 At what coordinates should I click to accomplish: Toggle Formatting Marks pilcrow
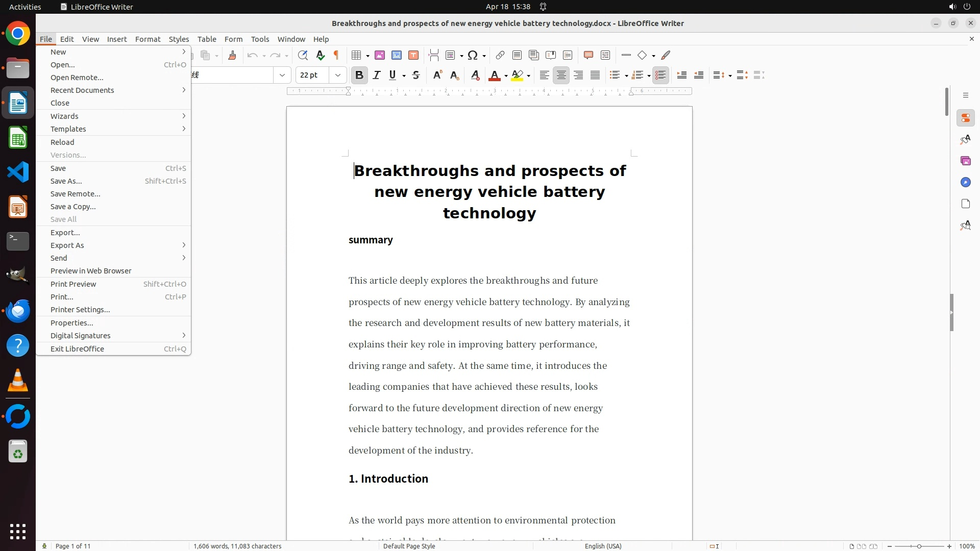tap(336, 55)
